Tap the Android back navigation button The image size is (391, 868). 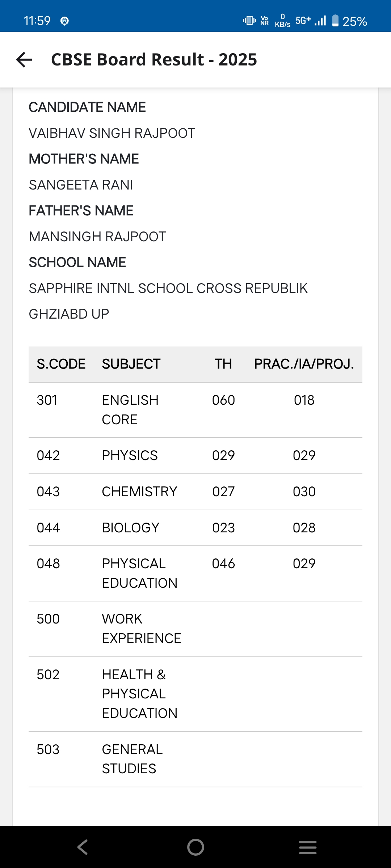tap(83, 847)
